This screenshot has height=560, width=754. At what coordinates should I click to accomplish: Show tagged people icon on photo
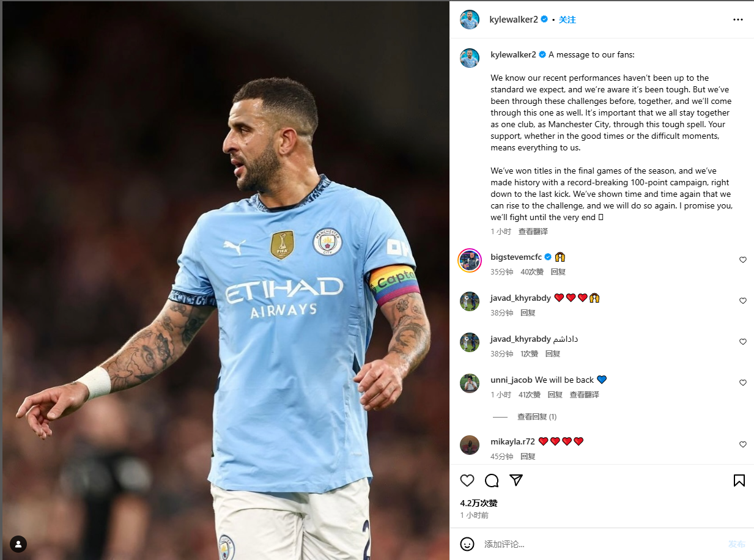click(x=18, y=544)
